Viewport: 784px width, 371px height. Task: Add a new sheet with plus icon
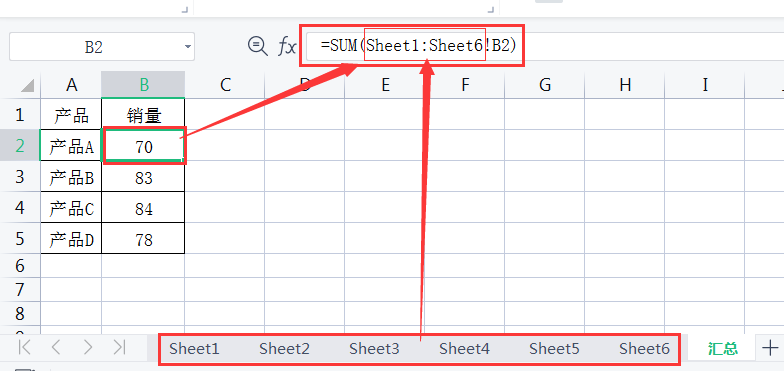coord(770,348)
